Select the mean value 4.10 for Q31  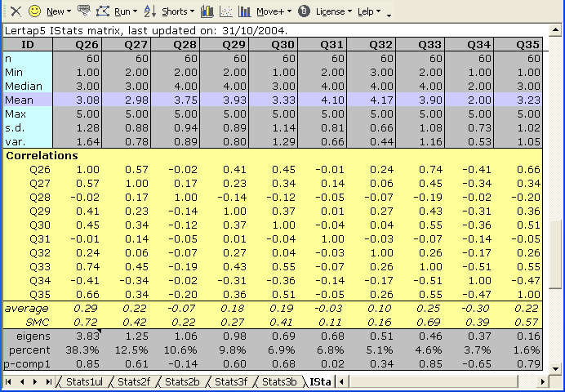(323, 100)
